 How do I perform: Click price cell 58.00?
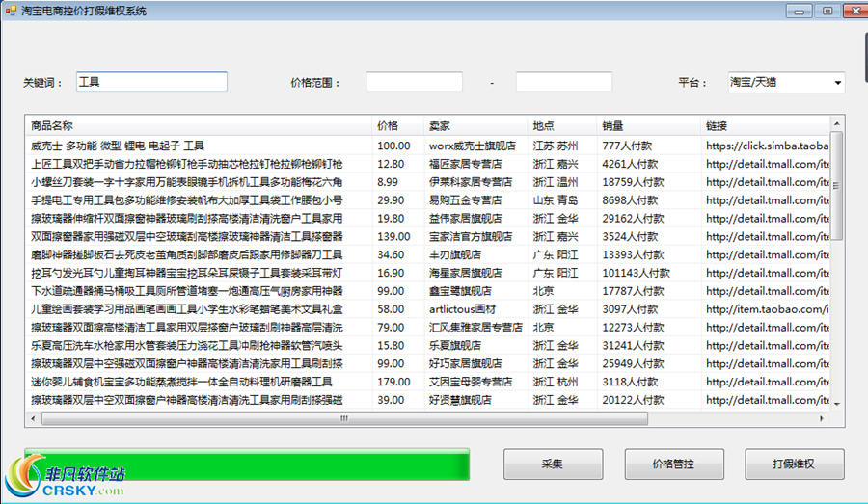coord(391,309)
